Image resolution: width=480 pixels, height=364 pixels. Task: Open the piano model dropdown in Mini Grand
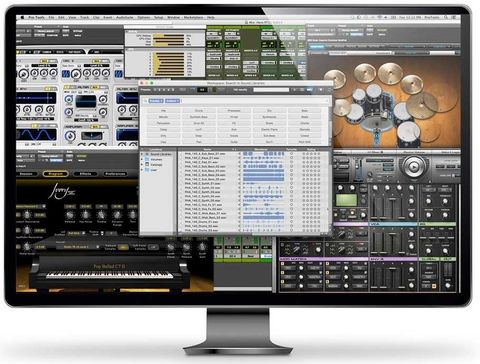pyautogui.click(x=78, y=247)
